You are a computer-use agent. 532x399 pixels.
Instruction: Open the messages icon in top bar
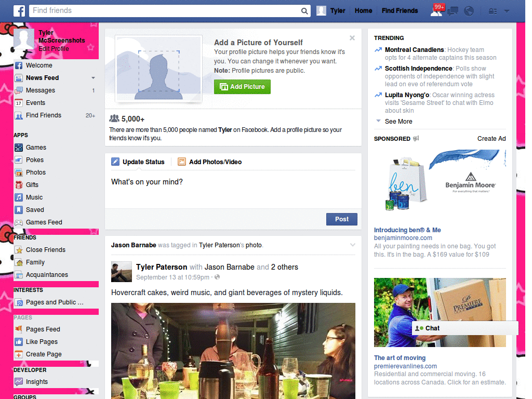click(453, 11)
